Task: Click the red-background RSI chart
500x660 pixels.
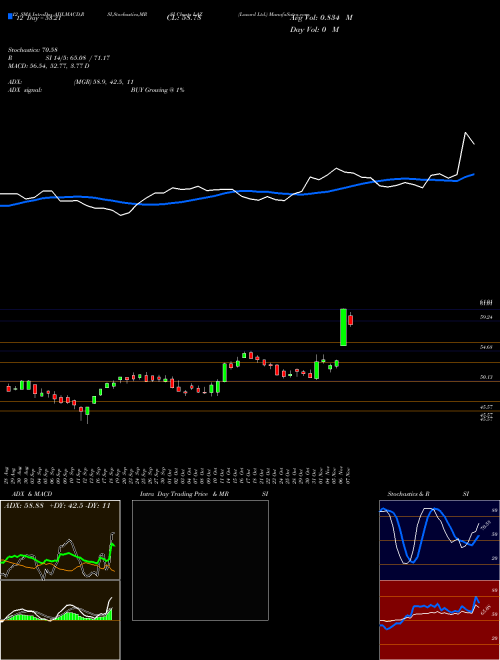Action: (439, 620)
